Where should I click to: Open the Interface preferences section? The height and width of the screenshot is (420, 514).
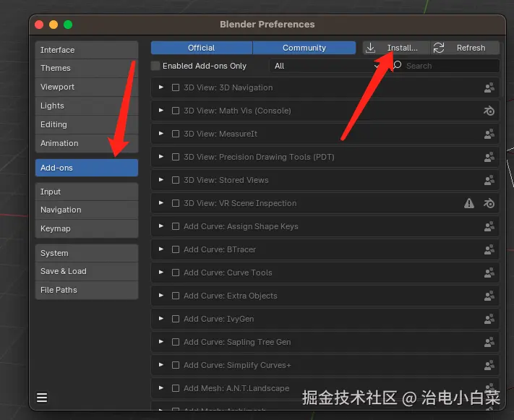(x=87, y=50)
